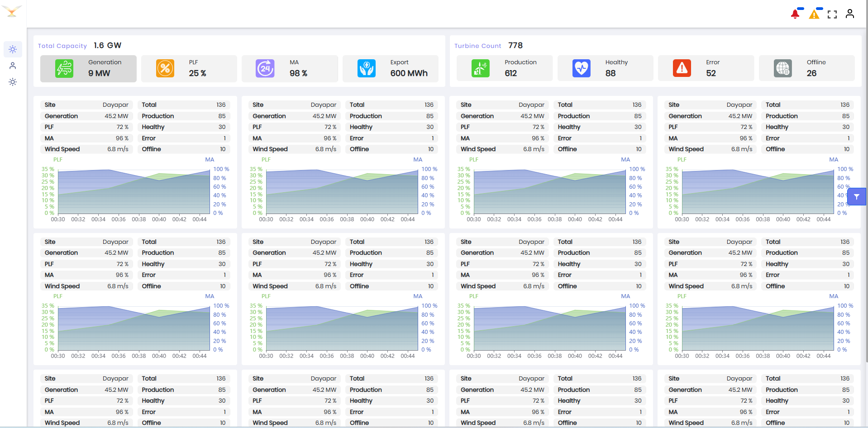Select the MA 98 % card
868x428 pixels.
(290, 69)
